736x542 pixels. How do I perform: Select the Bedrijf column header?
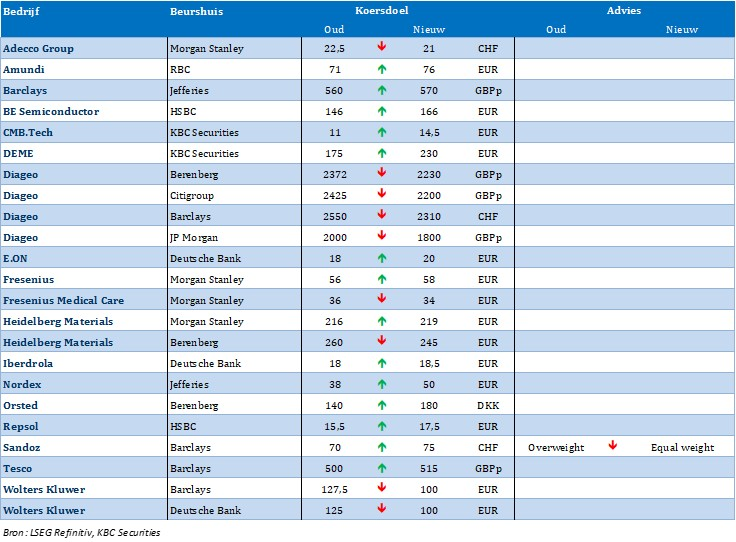(20, 11)
